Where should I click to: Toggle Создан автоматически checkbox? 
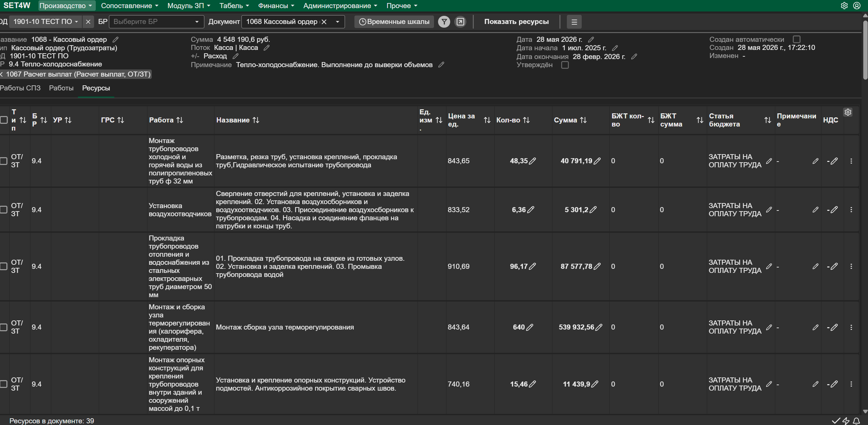coord(797,39)
